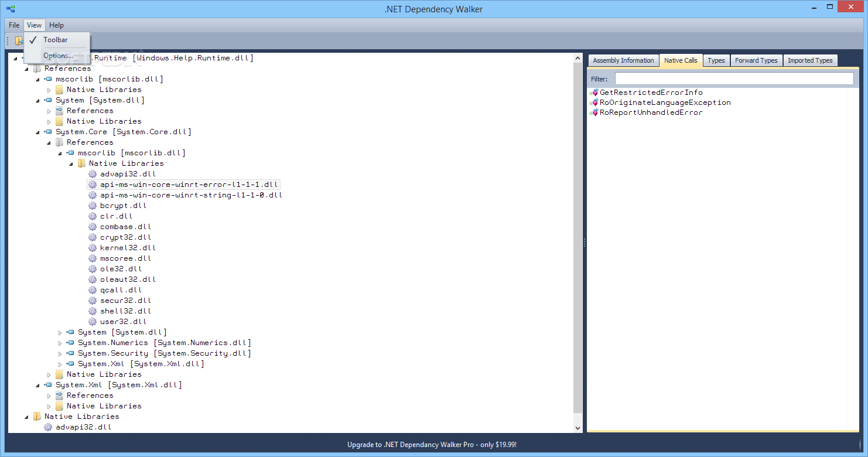
Task: Click the gear icon next to shell32.dll
Action: coord(93,311)
